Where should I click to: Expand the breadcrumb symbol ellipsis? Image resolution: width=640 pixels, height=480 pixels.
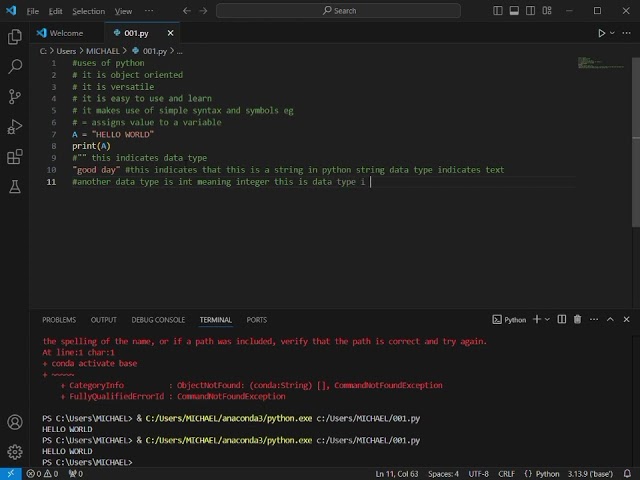click(x=180, y=51)
